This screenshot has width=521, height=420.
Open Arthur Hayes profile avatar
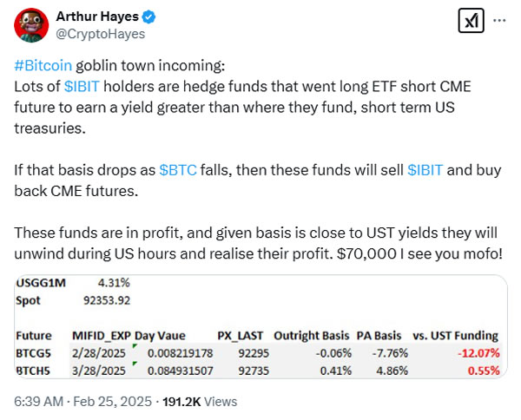[30, 27]
